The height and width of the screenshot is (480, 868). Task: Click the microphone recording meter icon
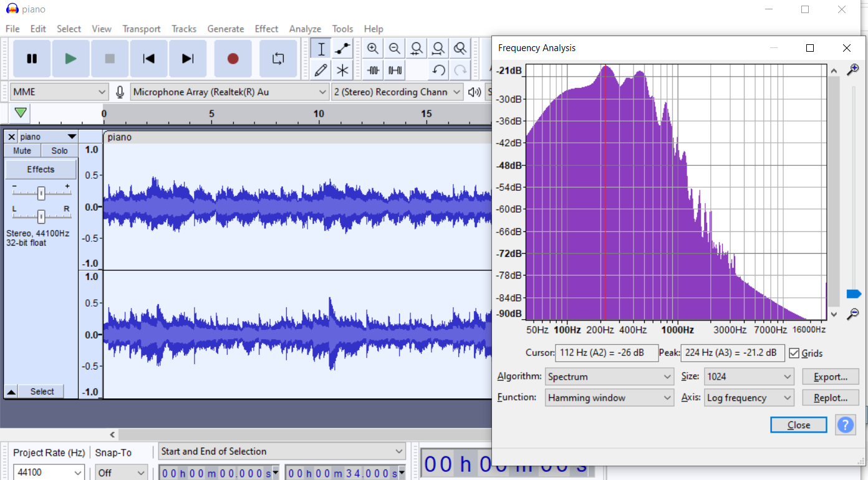pyautogui.click(x=120, y=92)
